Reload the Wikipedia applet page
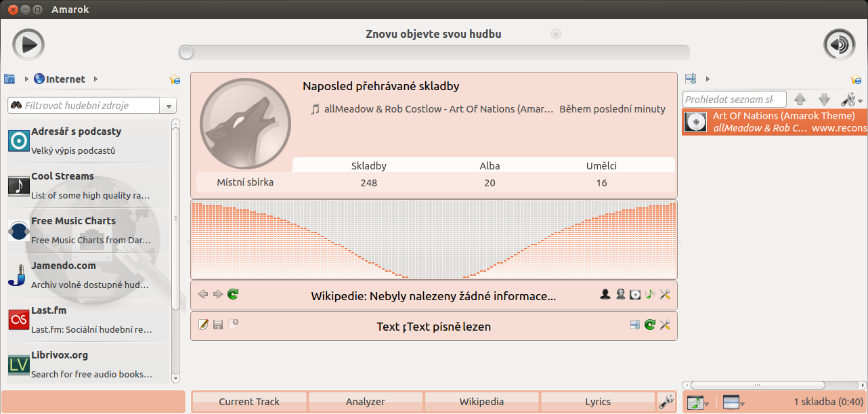 click(232, 294)
